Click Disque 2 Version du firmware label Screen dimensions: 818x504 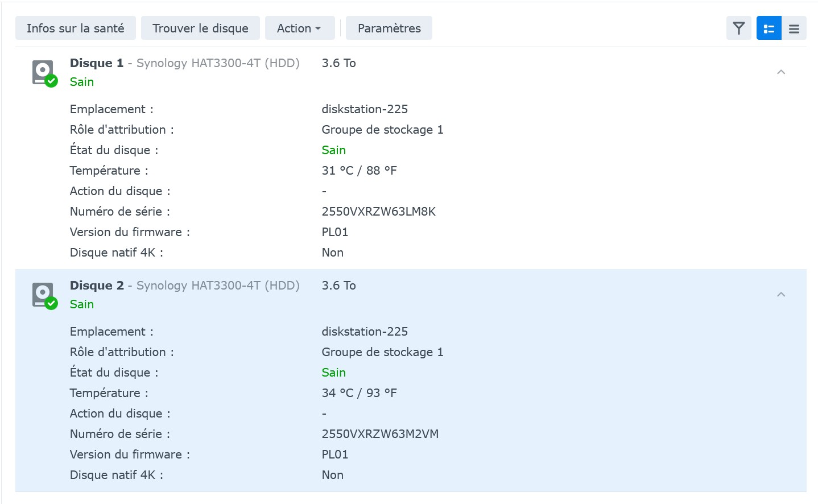130,455
